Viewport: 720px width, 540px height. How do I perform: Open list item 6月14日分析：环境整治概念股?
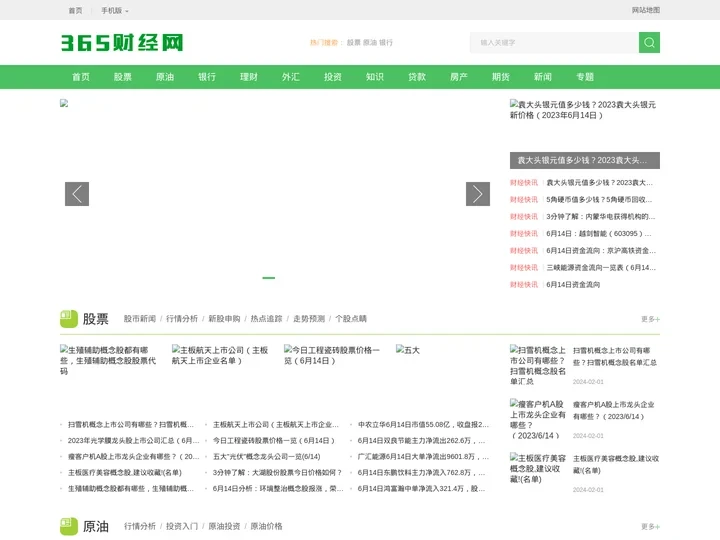pyautogui.click(x=277, y=489)
